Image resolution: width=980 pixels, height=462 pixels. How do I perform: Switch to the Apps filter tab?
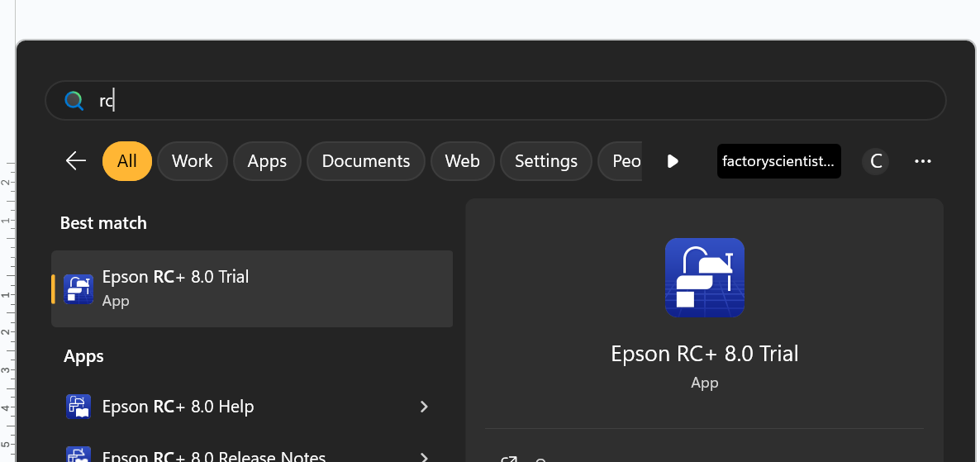point(267,160)
